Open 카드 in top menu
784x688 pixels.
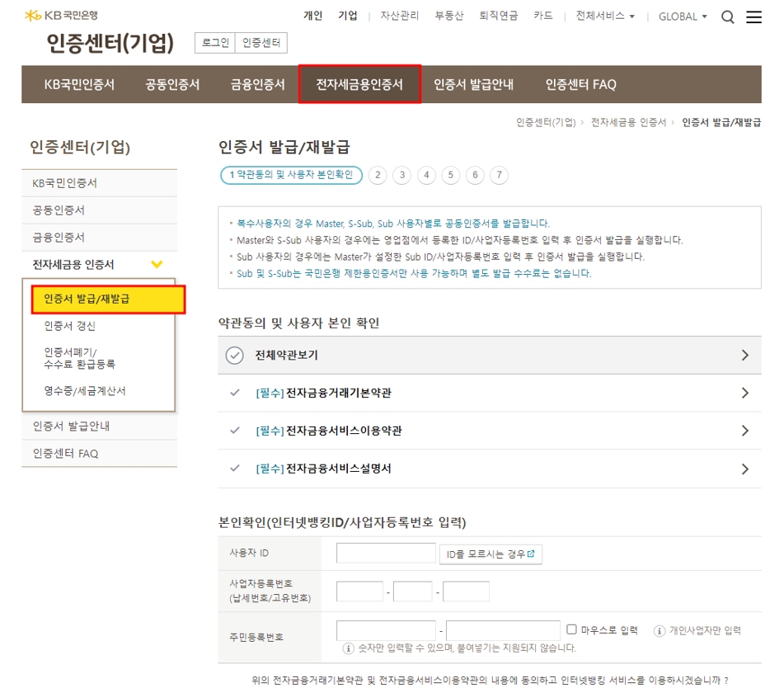coord(543,16)
